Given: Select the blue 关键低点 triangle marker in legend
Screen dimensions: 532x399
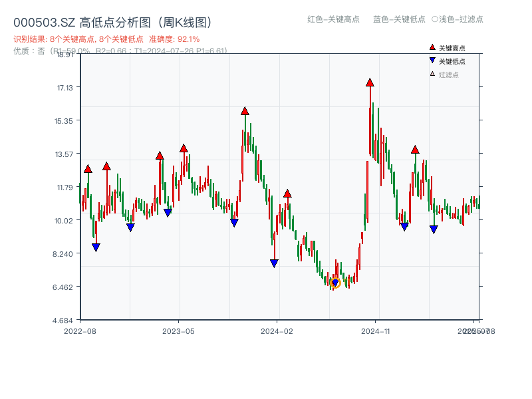Looking at the screenshot, I should (x=432, y=60).
